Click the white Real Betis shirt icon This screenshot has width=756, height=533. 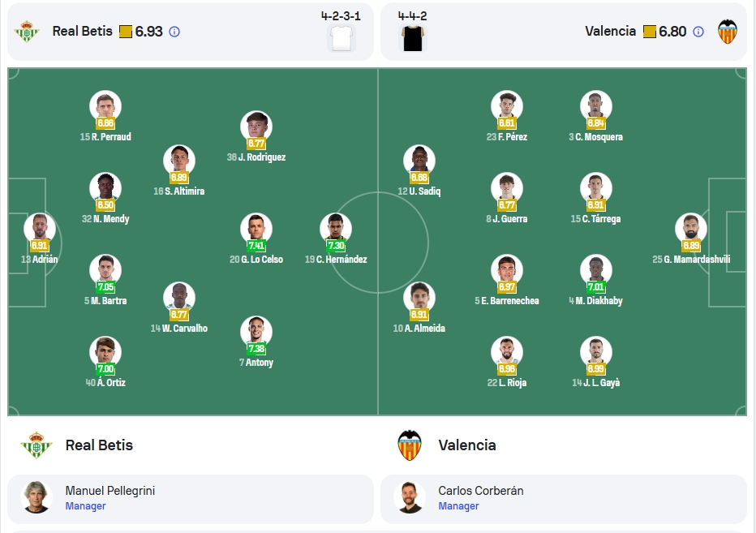[341, 38]
